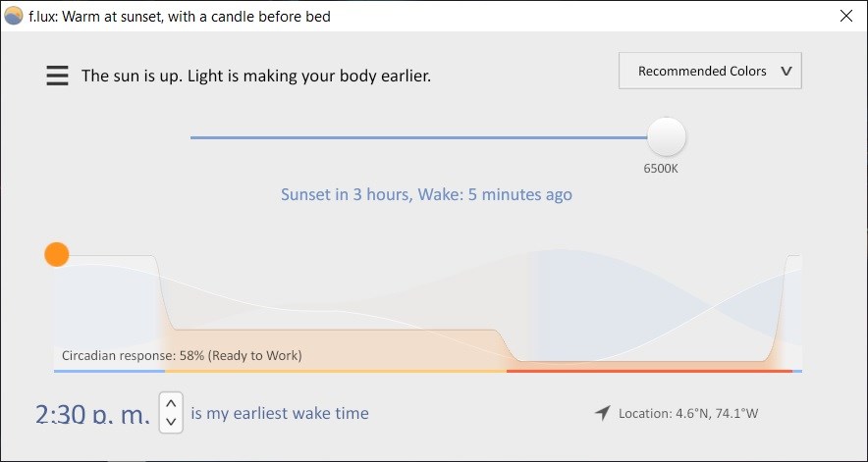Click the Circadian response text on graph
This screenshot has height=462, width=868.
click(182, 355)
